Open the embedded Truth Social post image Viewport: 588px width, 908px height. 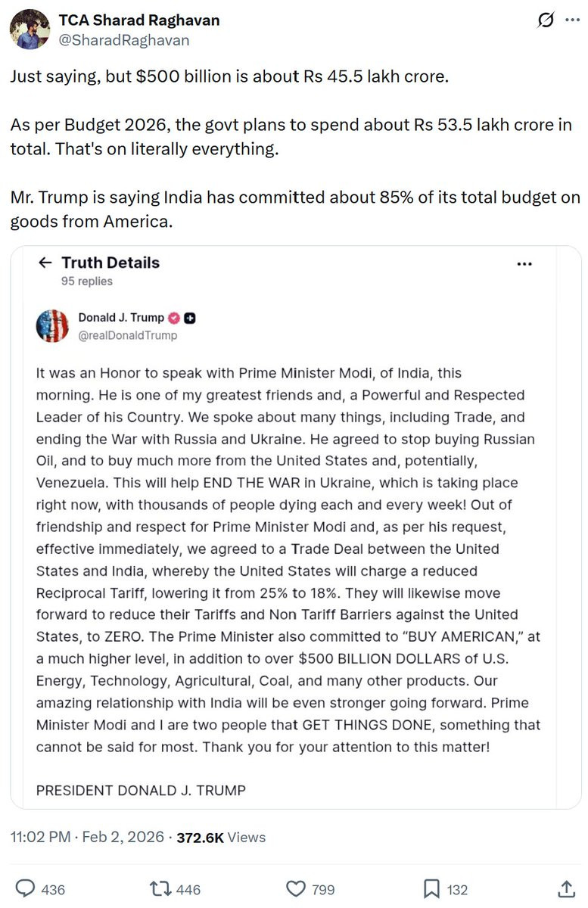point(296,527)
